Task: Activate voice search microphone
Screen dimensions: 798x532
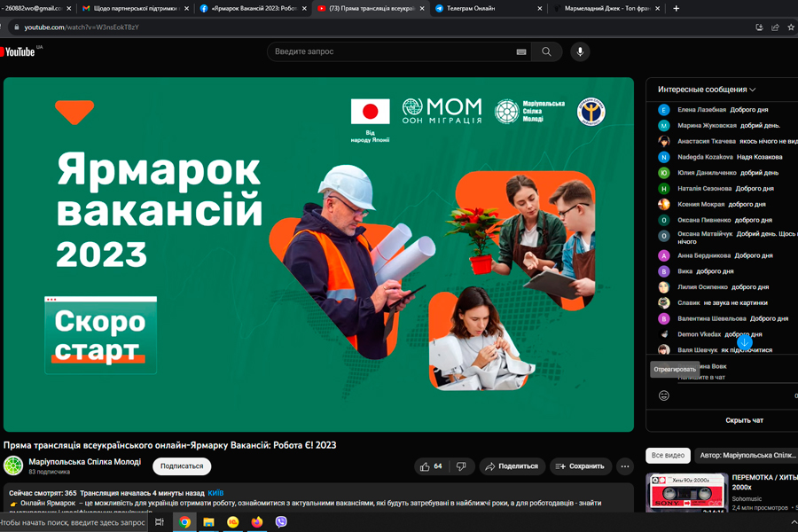Action: pyautogui.click(x=580, y=51)
